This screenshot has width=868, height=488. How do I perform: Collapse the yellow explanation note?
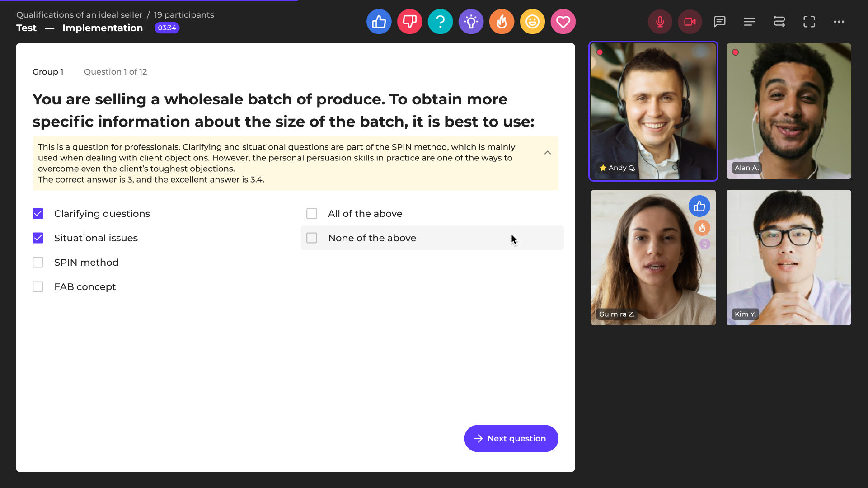pos(548,153)
